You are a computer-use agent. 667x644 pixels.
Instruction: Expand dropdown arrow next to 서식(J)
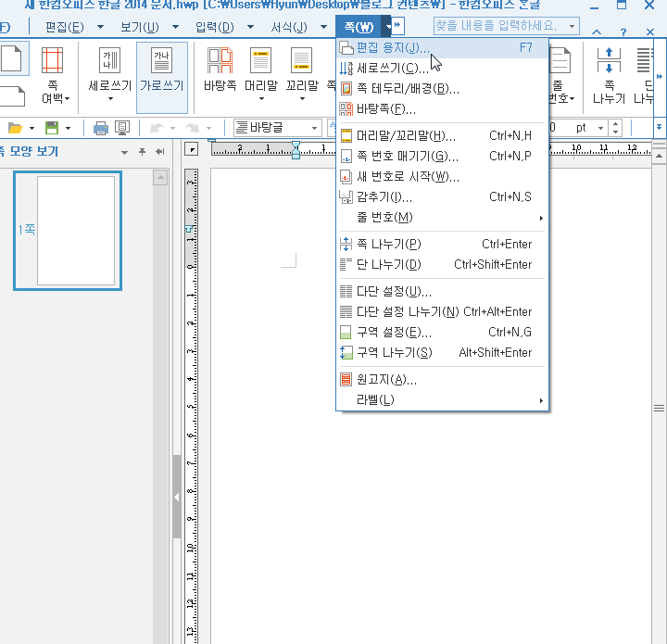click(x=323, y=27)
